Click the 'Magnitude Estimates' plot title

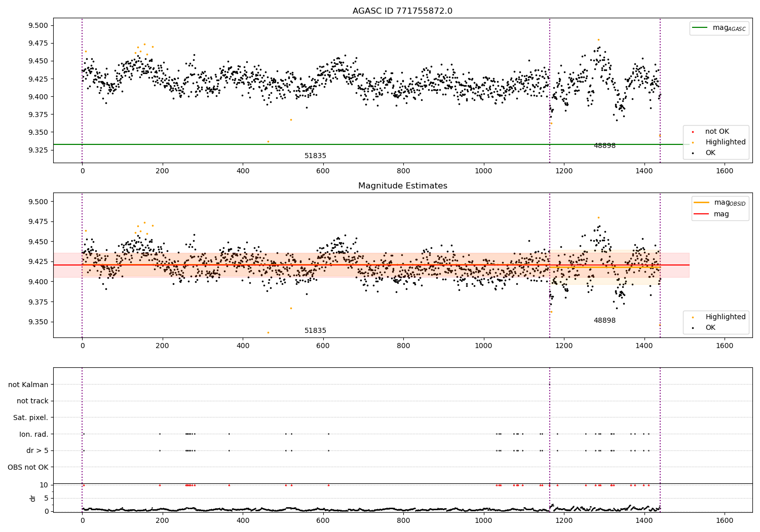pyautogui.click(x=402, y=186)
